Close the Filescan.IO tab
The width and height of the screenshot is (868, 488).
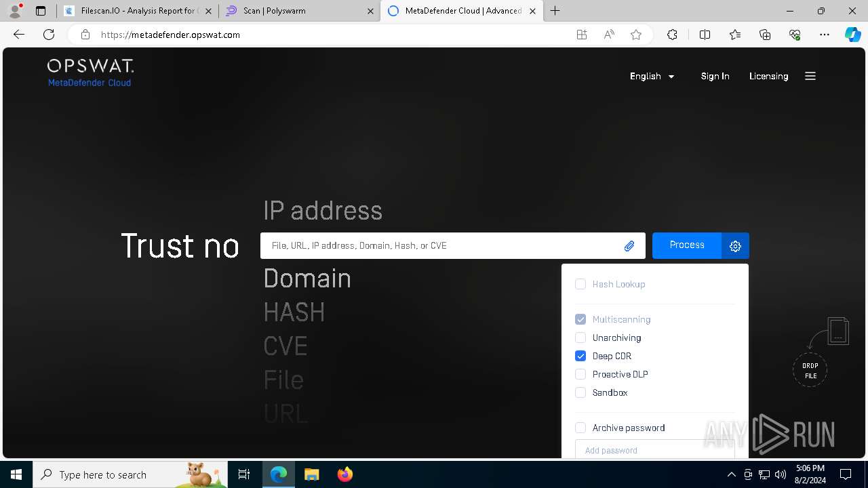[208, 11]
